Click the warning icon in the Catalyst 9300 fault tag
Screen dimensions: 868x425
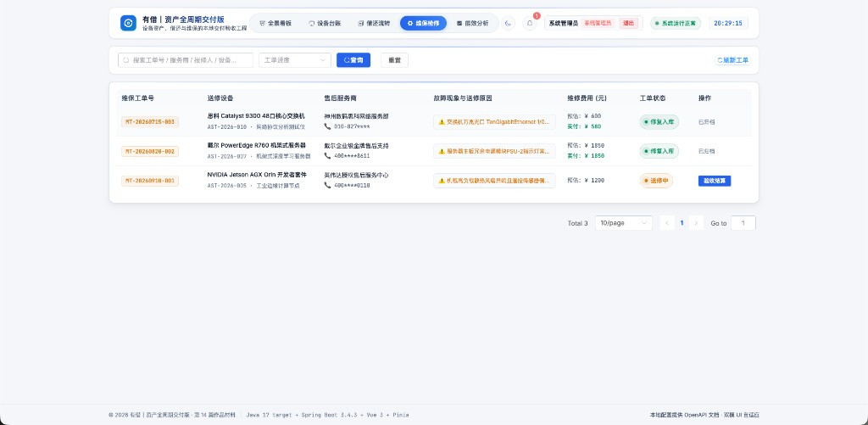point(442,122)
